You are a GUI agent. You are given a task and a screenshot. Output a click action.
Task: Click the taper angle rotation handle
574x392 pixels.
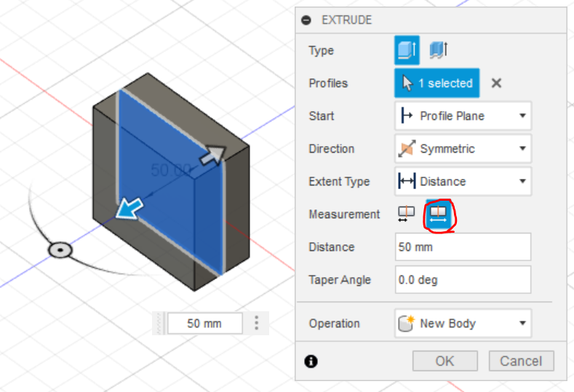(x=60, y=250)
